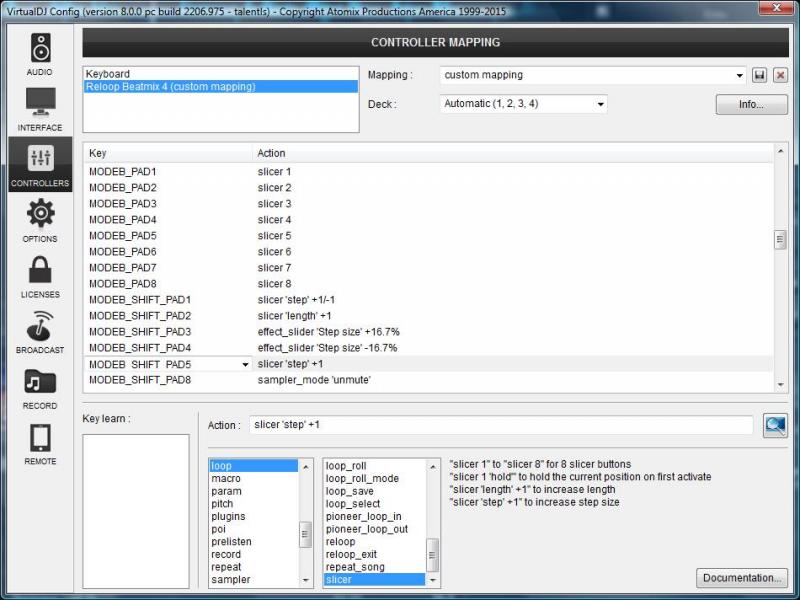
Task: Select the MODEB_SHIFT_PAD8 row
Action: pyautogui.click(x=429, y=380)
